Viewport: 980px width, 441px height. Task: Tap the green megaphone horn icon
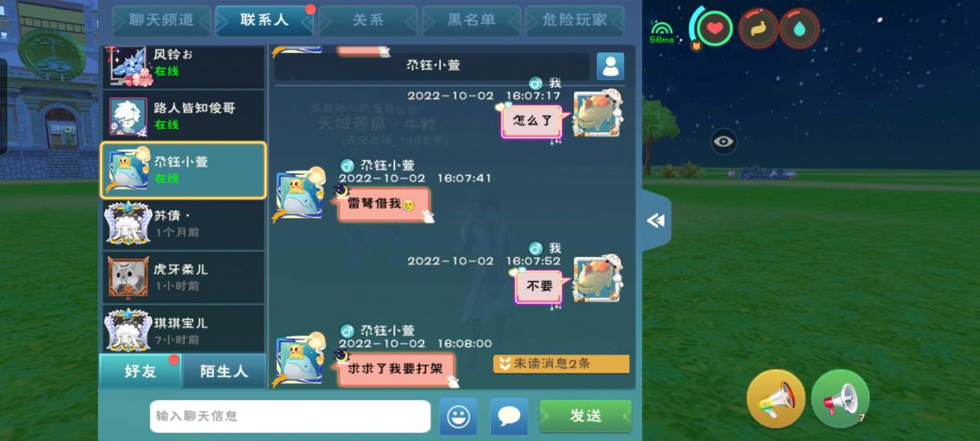tap(840, 399)
